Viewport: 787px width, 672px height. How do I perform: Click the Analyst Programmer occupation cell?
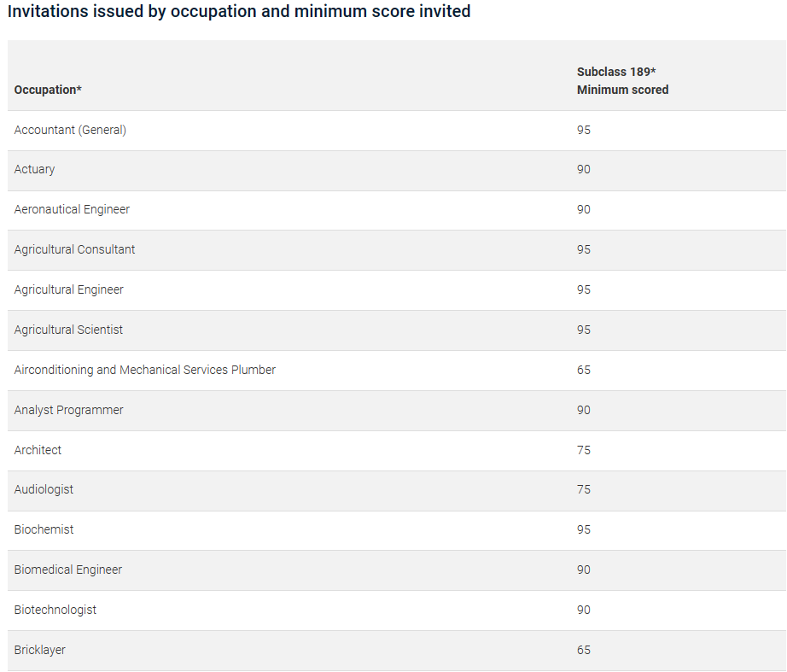(x=68, y=410)
